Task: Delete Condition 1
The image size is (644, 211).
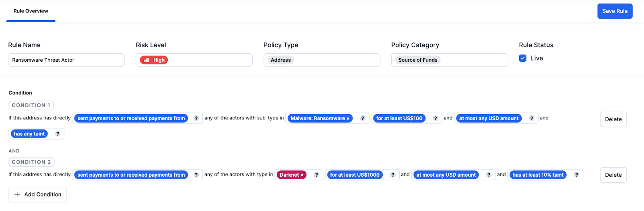Action: tap(613, 119)
